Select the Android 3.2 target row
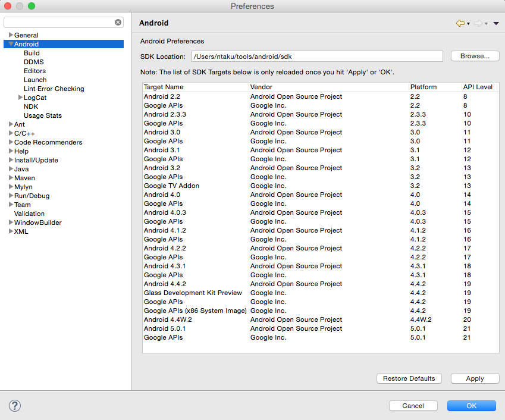The image size is (505, 420). (321, 168)
